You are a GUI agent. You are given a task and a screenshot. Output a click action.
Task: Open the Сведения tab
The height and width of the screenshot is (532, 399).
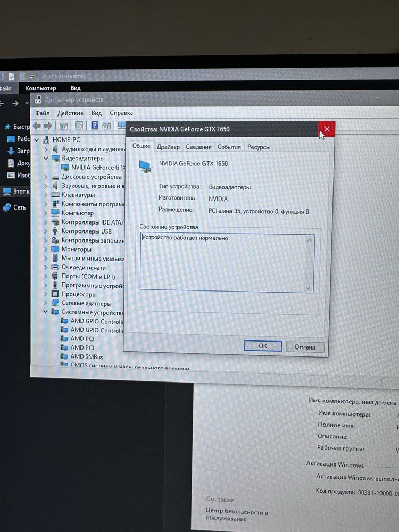tap(198, 147)
